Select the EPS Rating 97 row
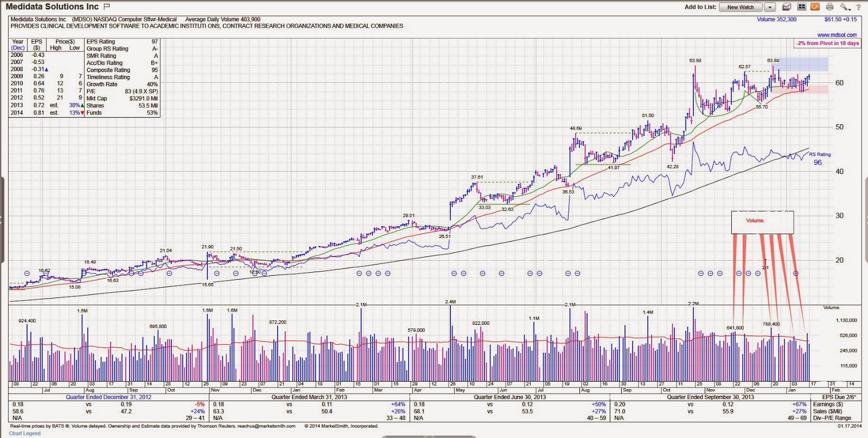868x438 pixels. [122, 41]
